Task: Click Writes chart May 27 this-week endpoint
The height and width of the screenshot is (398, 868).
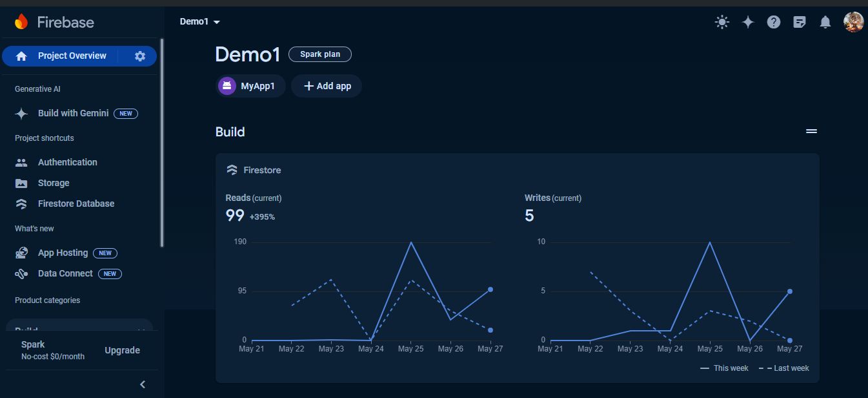Action: click(790, 291)
